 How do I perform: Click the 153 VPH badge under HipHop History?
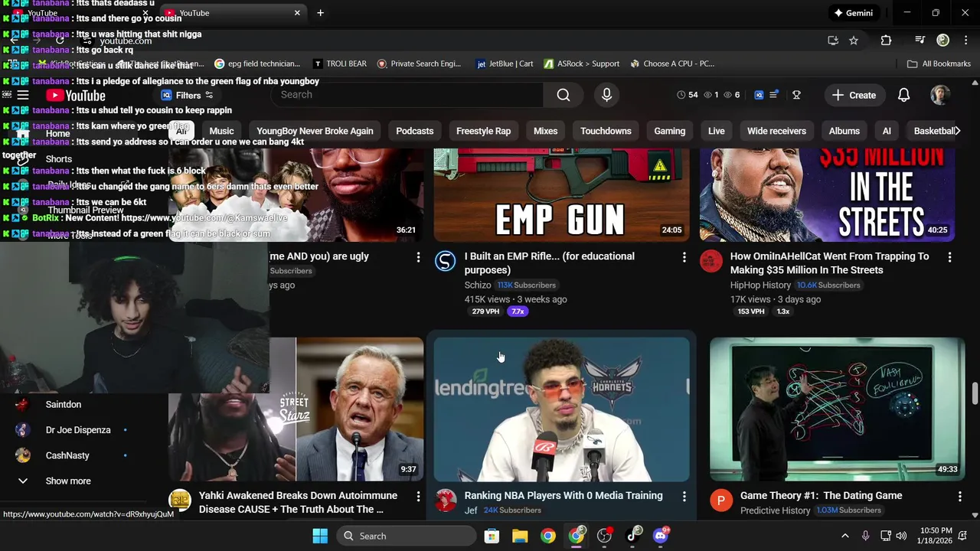click(x=751, y=311)
